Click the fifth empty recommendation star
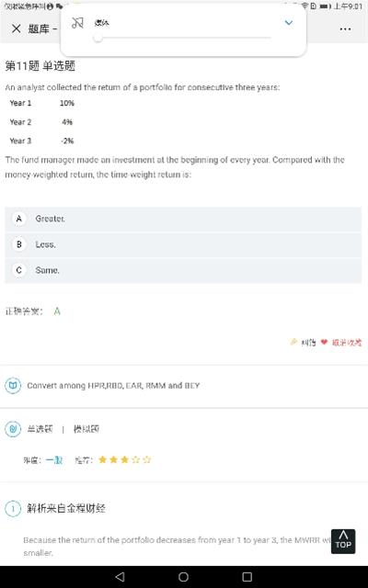This screenshot has height=588, width=368. click(x=147, y=459)
